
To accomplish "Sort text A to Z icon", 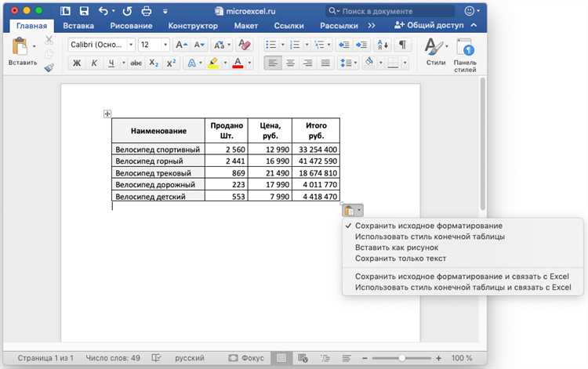I will (383, 45).
